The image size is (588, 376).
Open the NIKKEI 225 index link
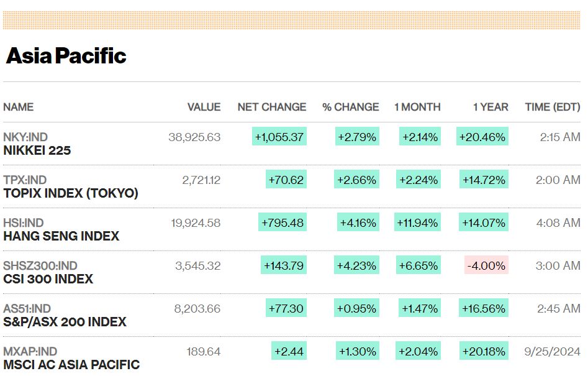pos(37,150)
